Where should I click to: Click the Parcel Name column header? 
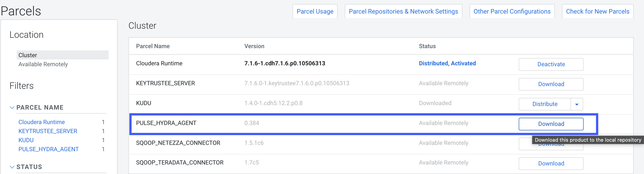coord(153,46)
